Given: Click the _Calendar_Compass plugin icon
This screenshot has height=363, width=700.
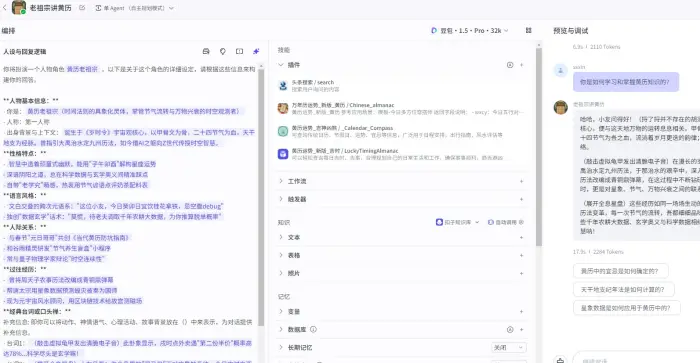Looking at the screenshot, I should tap(283, 131).
